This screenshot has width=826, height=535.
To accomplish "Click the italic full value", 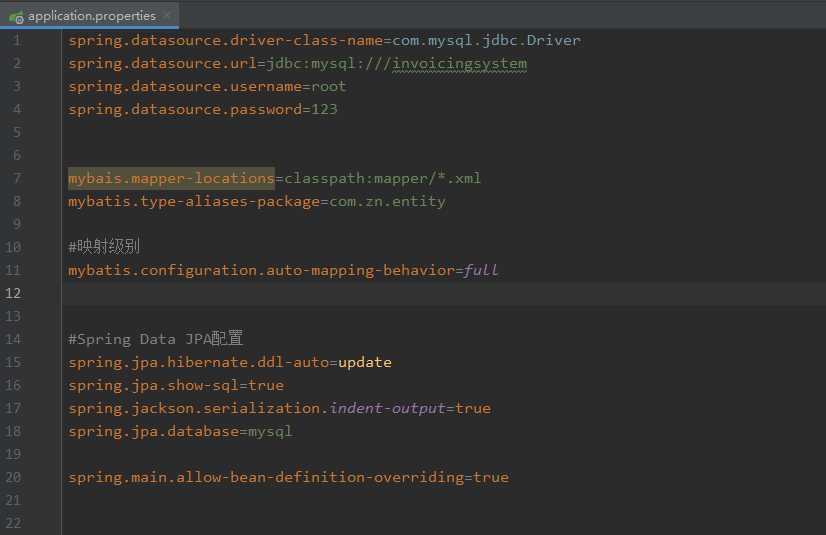I will (x=480, y=271).
